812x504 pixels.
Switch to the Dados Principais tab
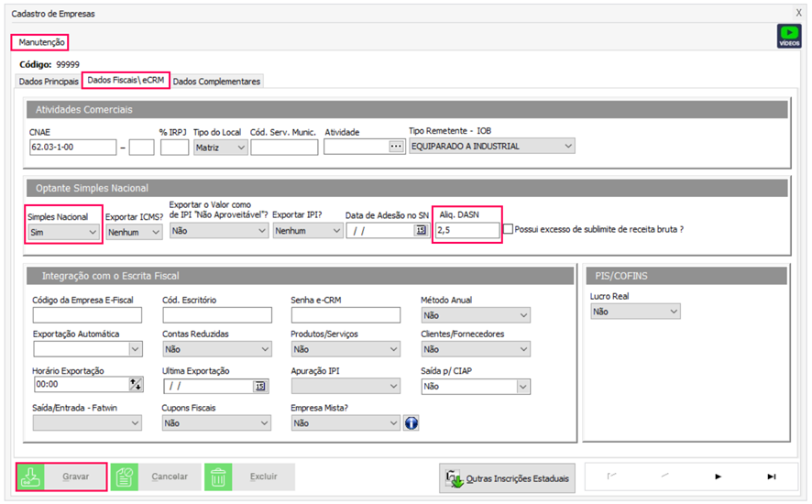(x=49, y=82)
